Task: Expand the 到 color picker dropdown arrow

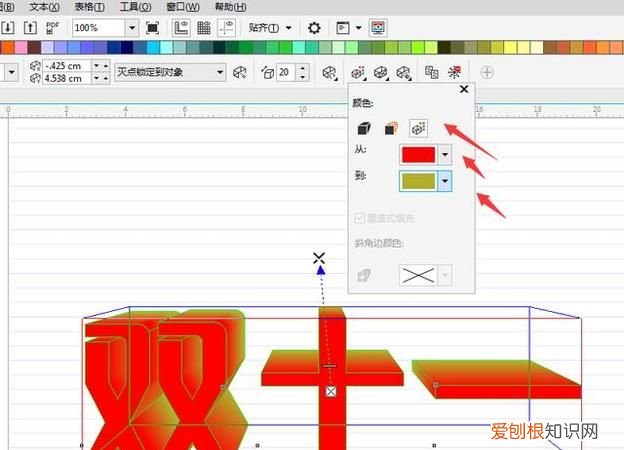Action: point(445,181)
